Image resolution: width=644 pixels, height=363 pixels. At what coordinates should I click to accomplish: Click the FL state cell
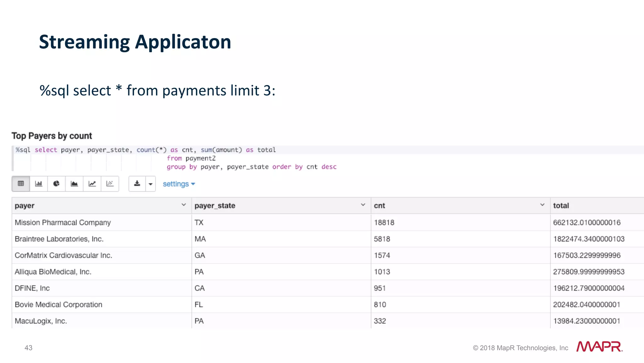tap(281, 304)
